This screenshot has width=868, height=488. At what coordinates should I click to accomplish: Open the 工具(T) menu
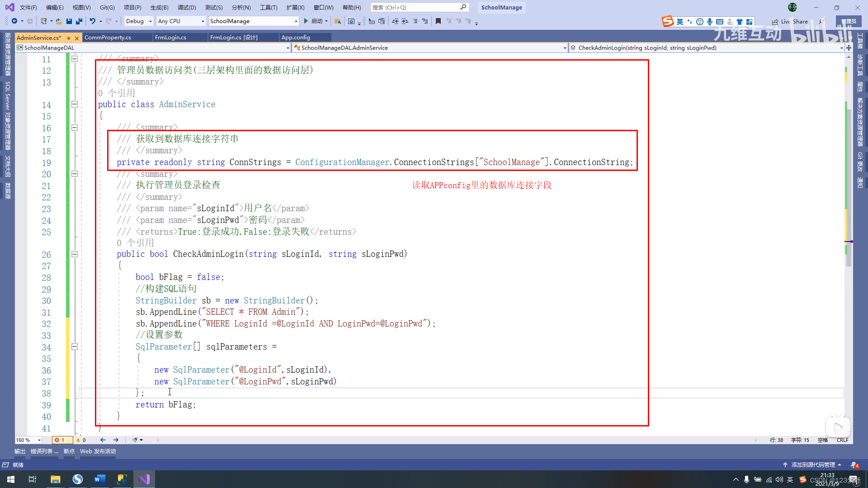269,7
